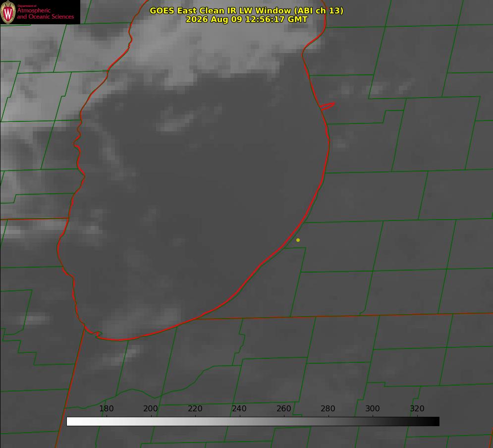Click the GOES East Clean IR title text
This screenshot has width=493, height=448.
246,10
